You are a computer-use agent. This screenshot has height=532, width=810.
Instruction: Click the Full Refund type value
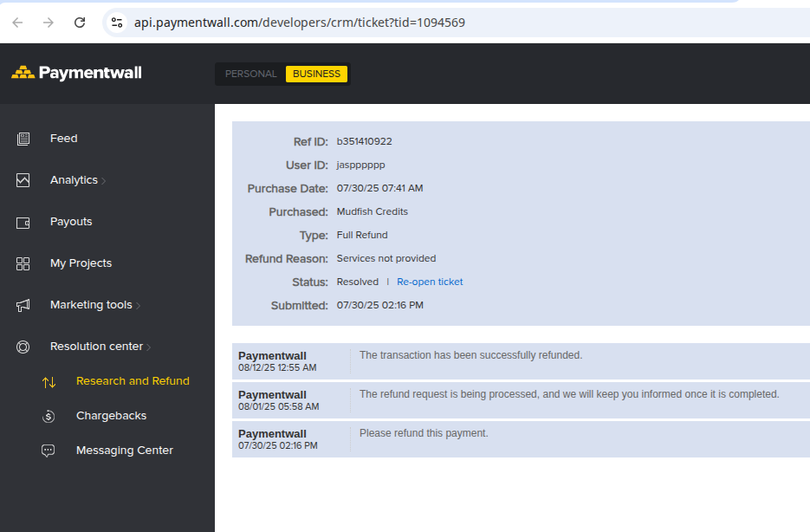coord(362,235)
